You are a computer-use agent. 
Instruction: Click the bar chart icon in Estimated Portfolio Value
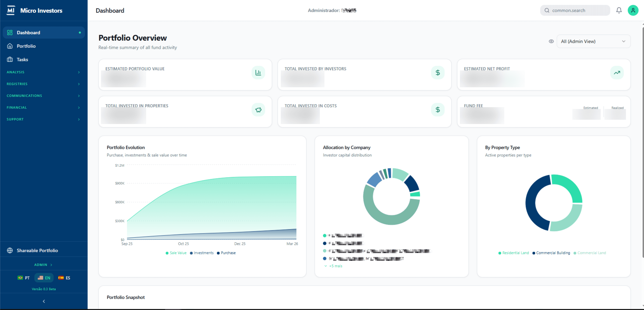[x=258, y=72]
